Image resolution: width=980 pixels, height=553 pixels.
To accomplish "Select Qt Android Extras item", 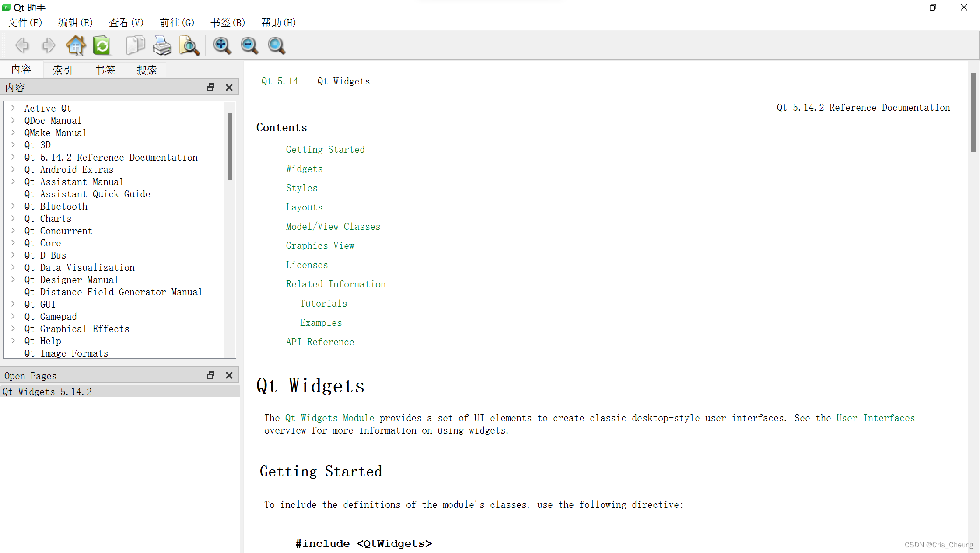I will tap(69, 169).
